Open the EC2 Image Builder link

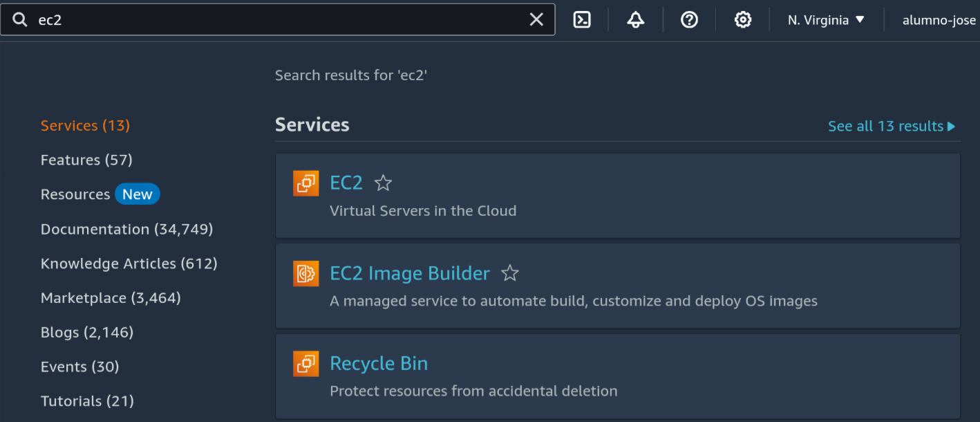coord(410,273)
